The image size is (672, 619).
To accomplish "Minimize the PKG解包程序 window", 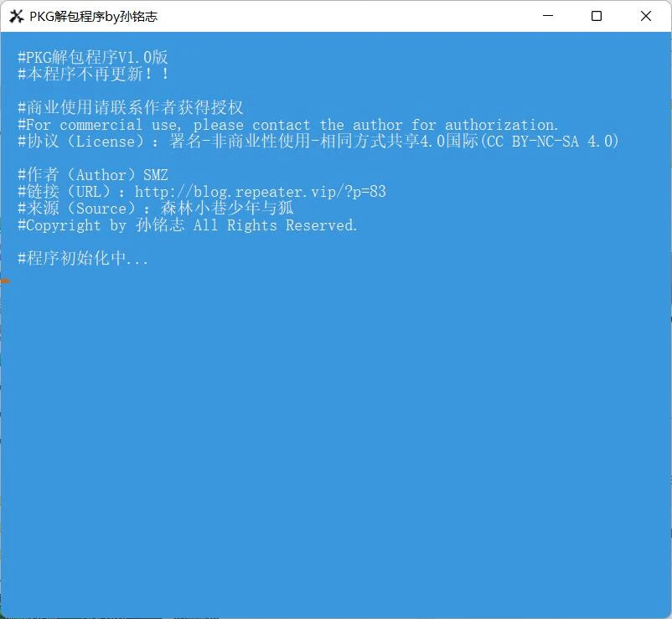I will [548, 16].
